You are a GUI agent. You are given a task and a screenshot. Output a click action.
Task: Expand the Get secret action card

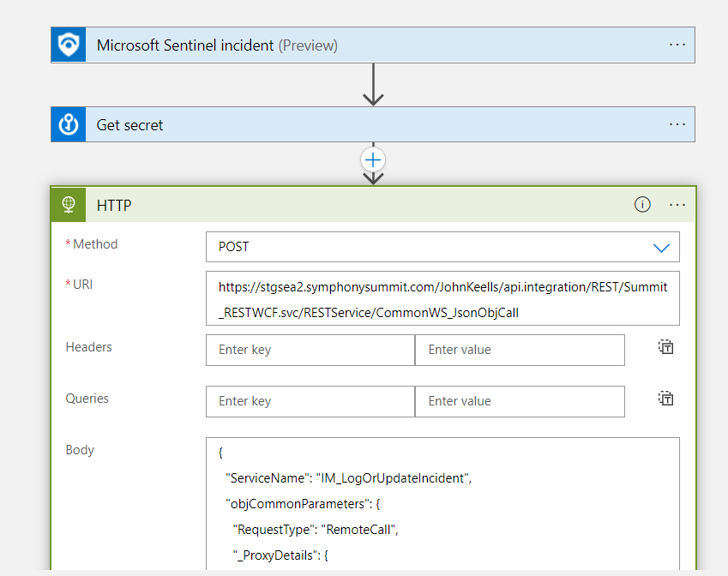point(373,124)
